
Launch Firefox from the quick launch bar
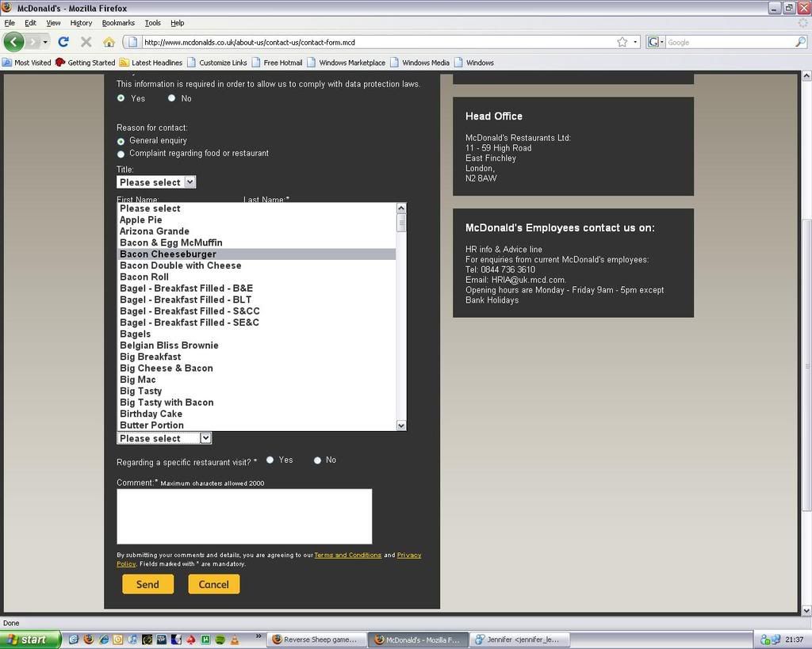[88, 639]
